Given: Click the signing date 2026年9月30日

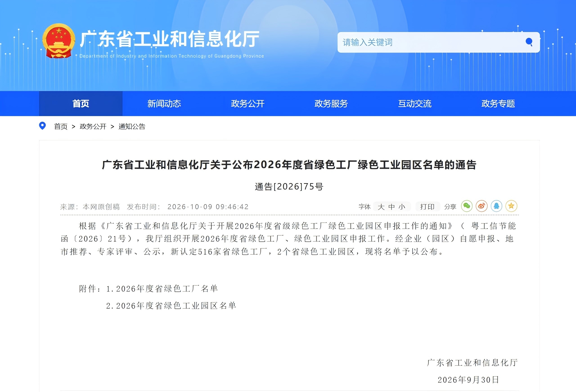Looking at the screenshot, I should [468, 380].
